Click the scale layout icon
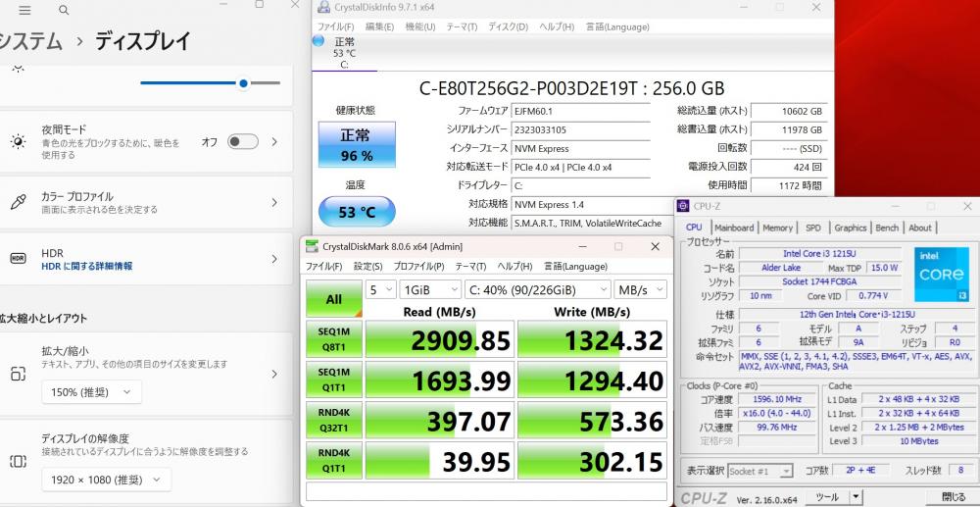 coord(18,374)
